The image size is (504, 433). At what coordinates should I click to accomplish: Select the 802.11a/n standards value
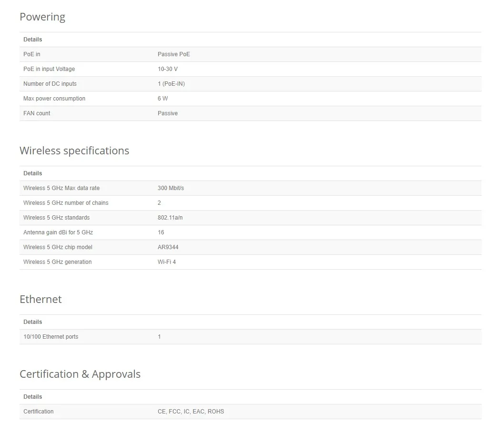coord(170,218)
